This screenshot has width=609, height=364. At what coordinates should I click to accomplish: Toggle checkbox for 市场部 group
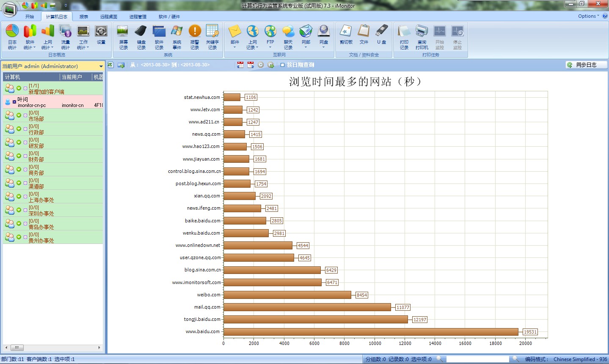(x=25, y=115)
